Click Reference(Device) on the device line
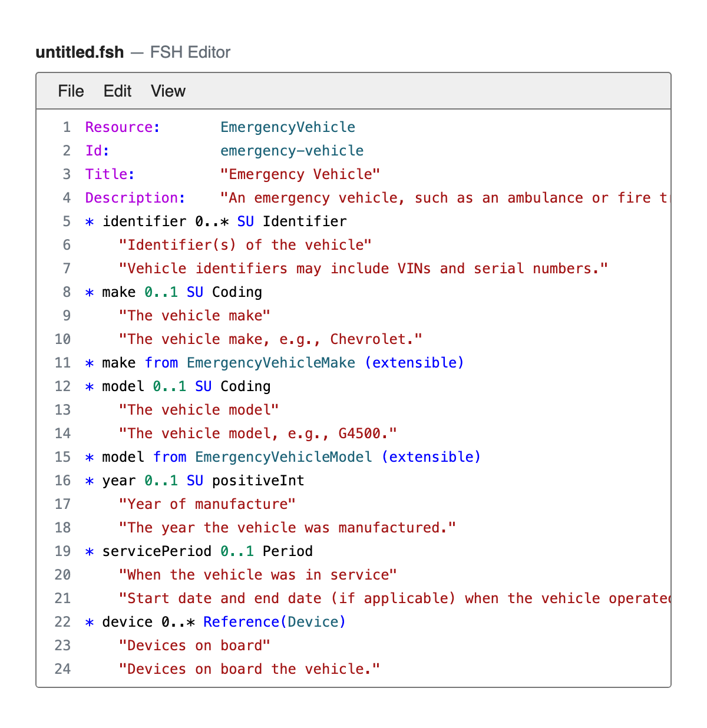707x728 pixels. [275, 622]
